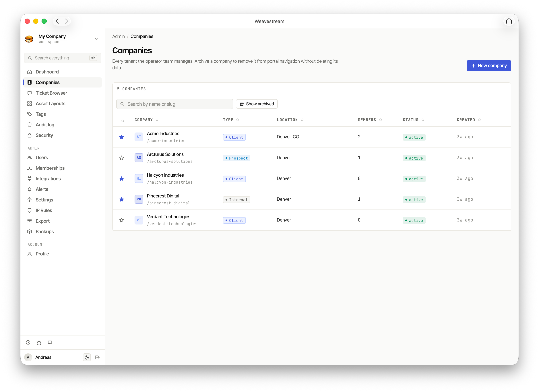Click Internal type badge
Screen dimensions: 539x392
[236, 200]
